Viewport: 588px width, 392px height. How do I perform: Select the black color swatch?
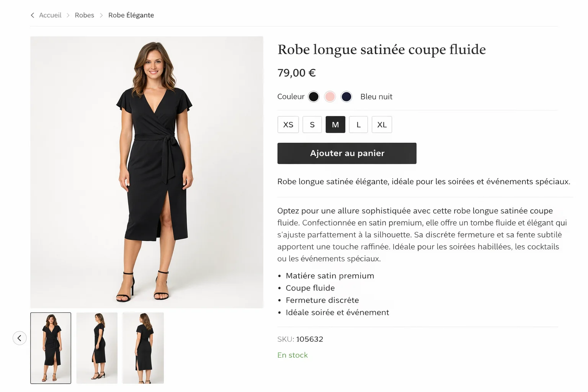point(314,96)
